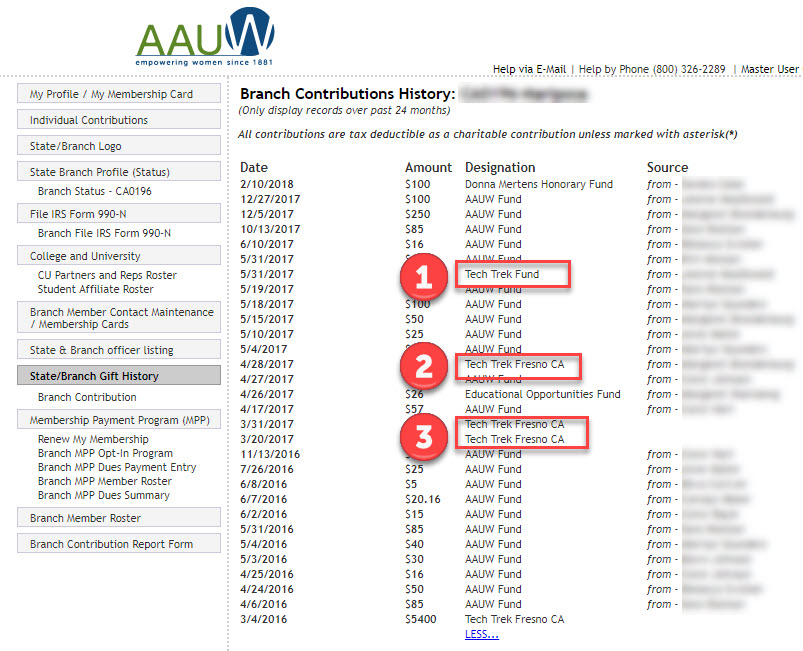Click the 2/10/2018 date entry
The height and width of the screenshot is (651, 803).
(267, 184)
